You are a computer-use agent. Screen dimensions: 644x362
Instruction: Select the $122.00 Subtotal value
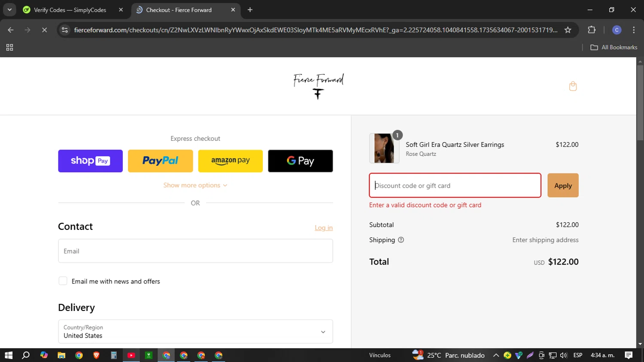567,225
